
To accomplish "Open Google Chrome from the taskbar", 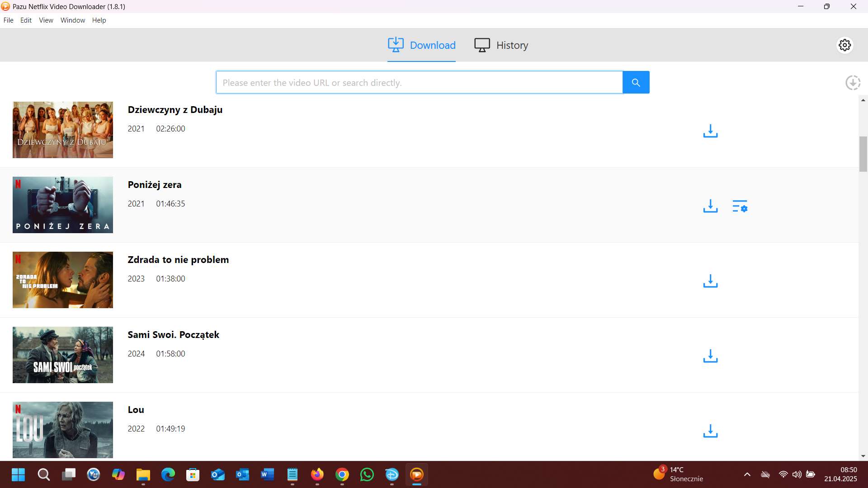I will click(342, 474).
